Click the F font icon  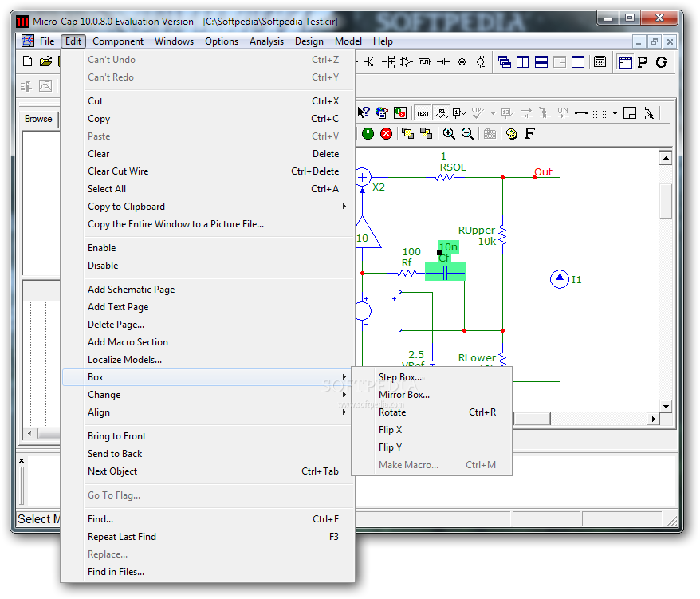[529, 133]
